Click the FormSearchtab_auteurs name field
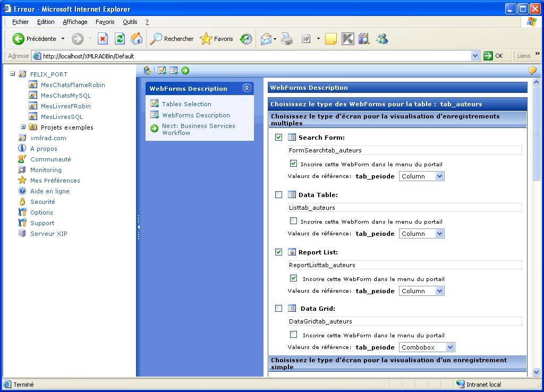544x392 pixels. (x=404, y=150)
